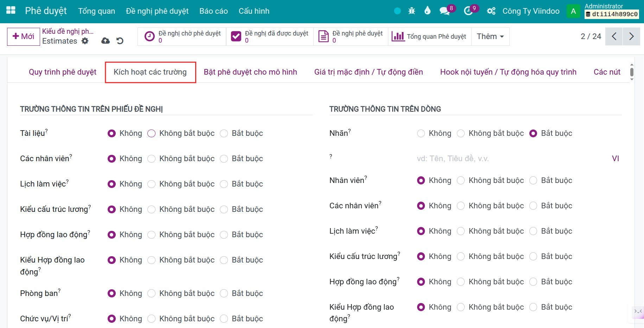Click the label text input field placeholder
This screenshot has height=328, width=644.
point(512,159)
